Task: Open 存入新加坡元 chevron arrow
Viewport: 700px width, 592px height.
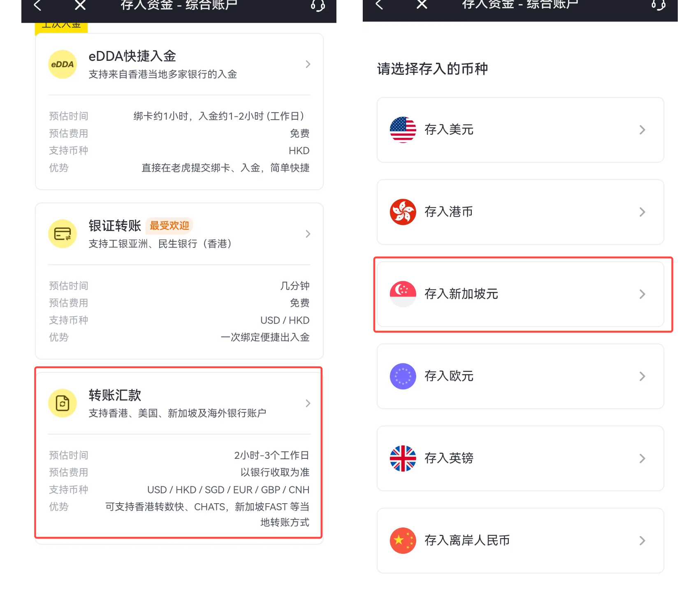Action: (642, 294)
